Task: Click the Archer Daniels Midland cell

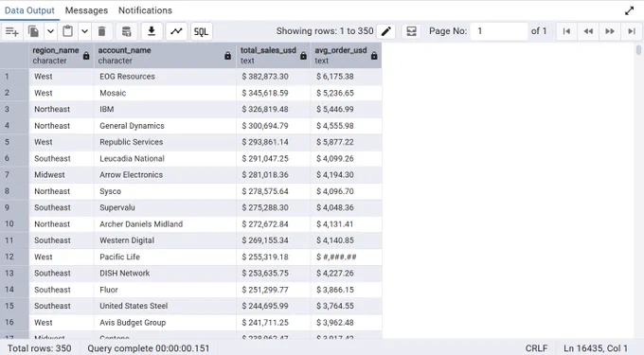Action: pos(166,224)
